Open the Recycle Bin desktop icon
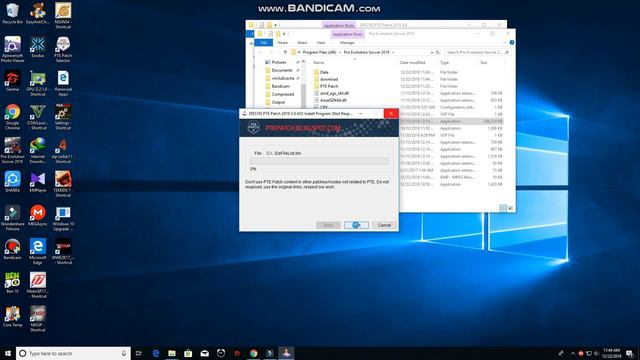640x360 pixels. (12, 13)
